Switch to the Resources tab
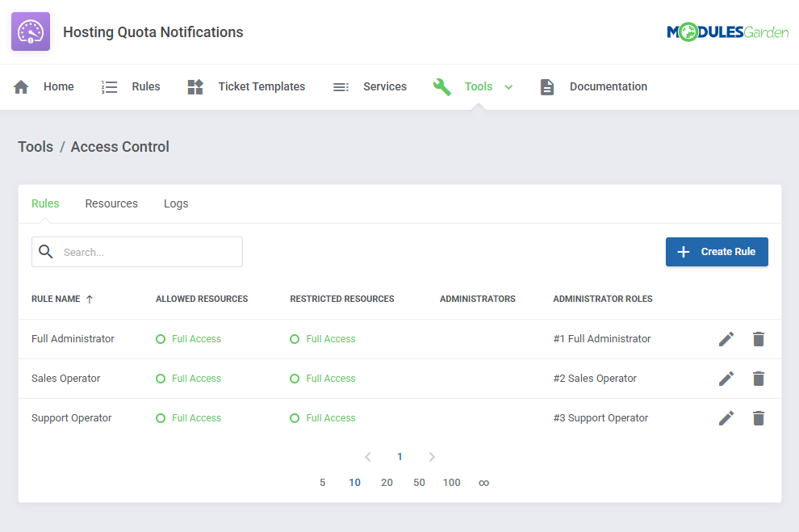 pos(111,203)
